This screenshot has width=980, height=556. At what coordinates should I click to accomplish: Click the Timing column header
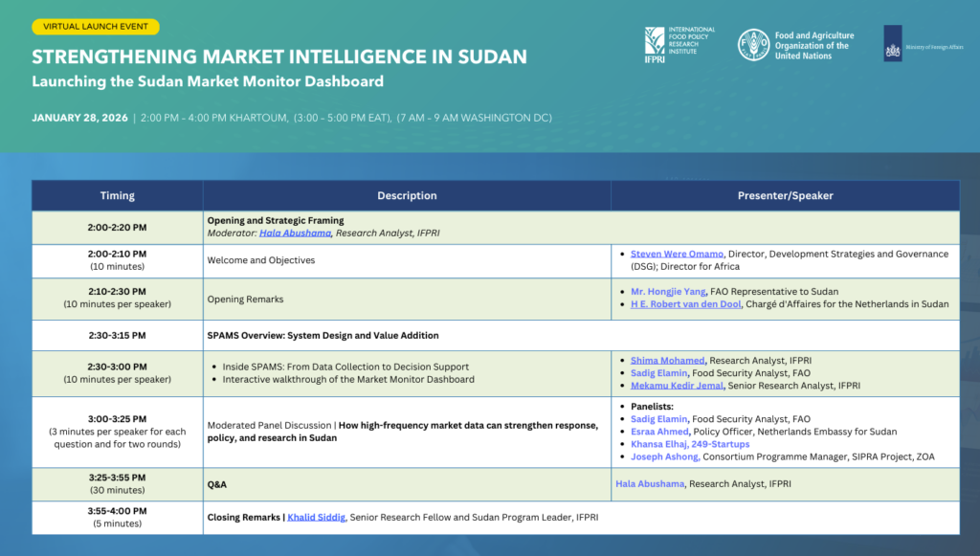pos(118,196)
